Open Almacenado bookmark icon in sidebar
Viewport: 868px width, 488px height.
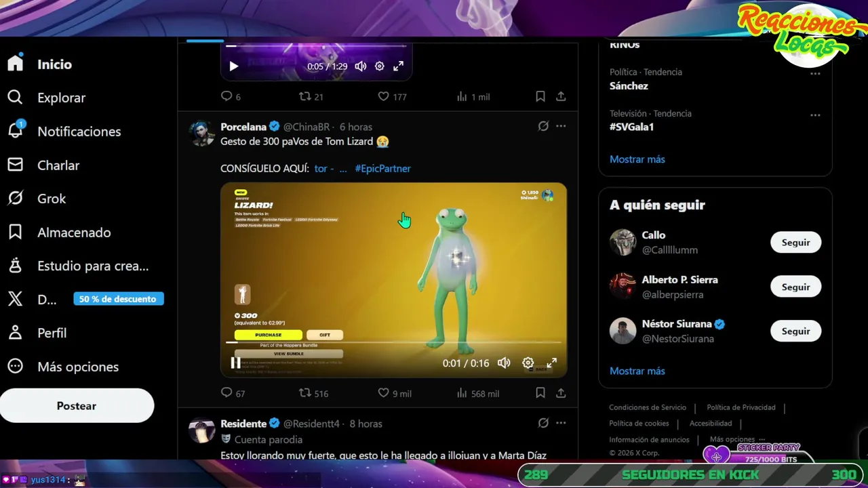tap(15, 232)
